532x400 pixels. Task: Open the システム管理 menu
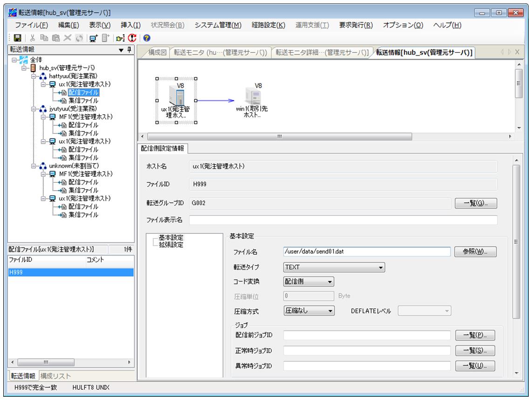click(218, 25)
